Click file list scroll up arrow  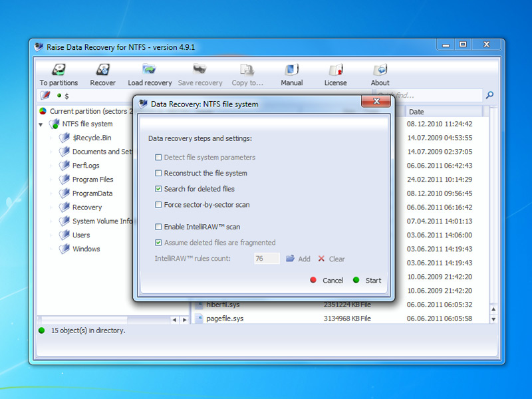click(493, 309)
